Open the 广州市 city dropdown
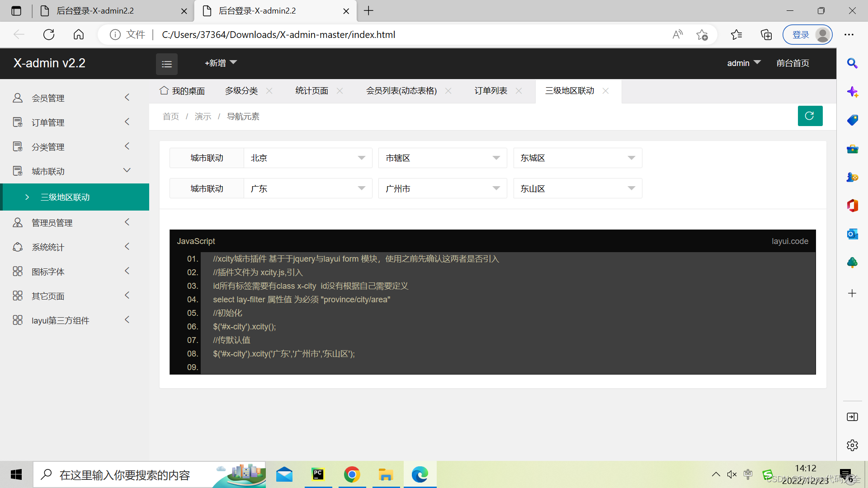 click(x=443, y=188)
